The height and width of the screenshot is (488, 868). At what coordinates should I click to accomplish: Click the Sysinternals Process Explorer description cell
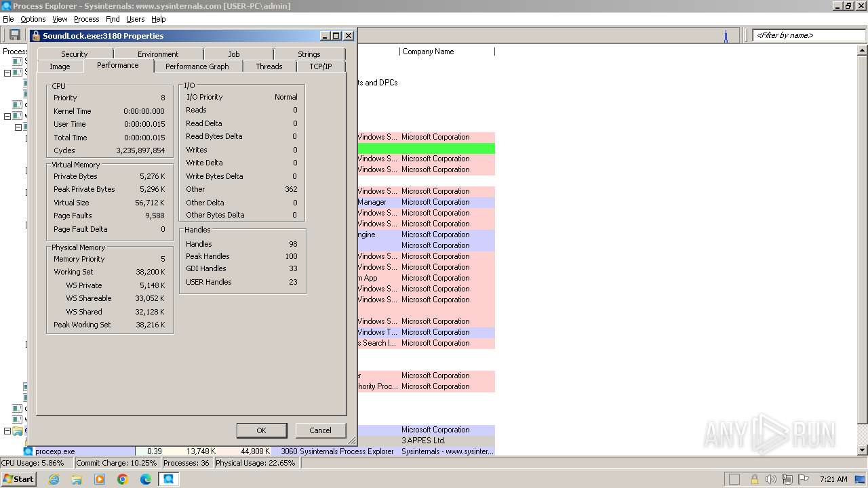pos(347,451)
